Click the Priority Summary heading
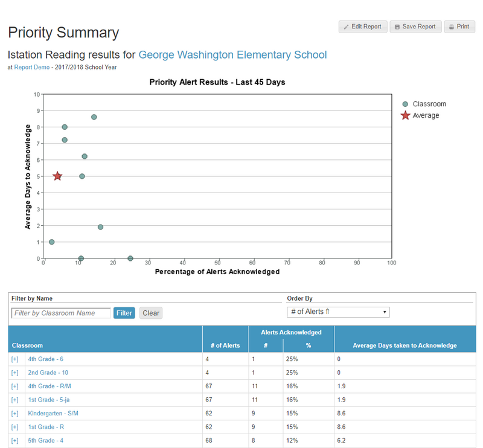This screenshot has height=448, width=483. (x=63, y=33)
